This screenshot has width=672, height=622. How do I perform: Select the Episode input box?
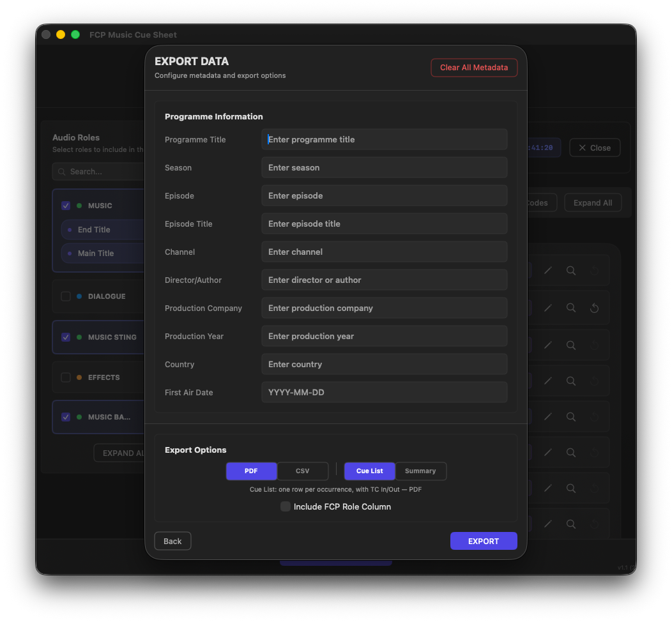click(385, 196)
